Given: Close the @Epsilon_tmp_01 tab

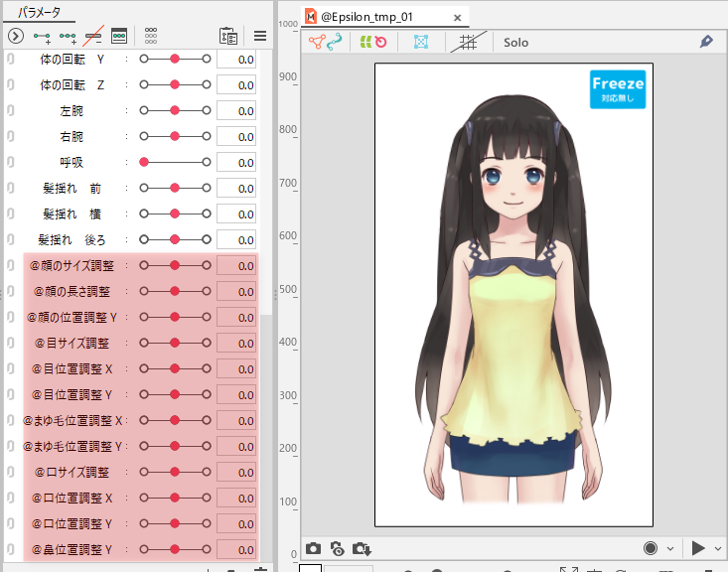Looking at the screenshot, I should (x=457, y=18).
